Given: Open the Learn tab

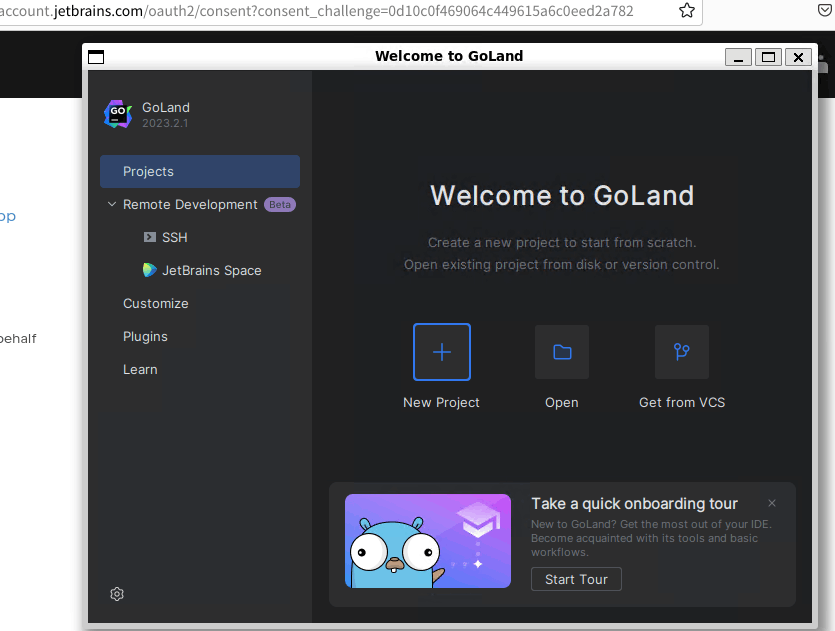Looking at the screenshot, I should click(140, 370).
